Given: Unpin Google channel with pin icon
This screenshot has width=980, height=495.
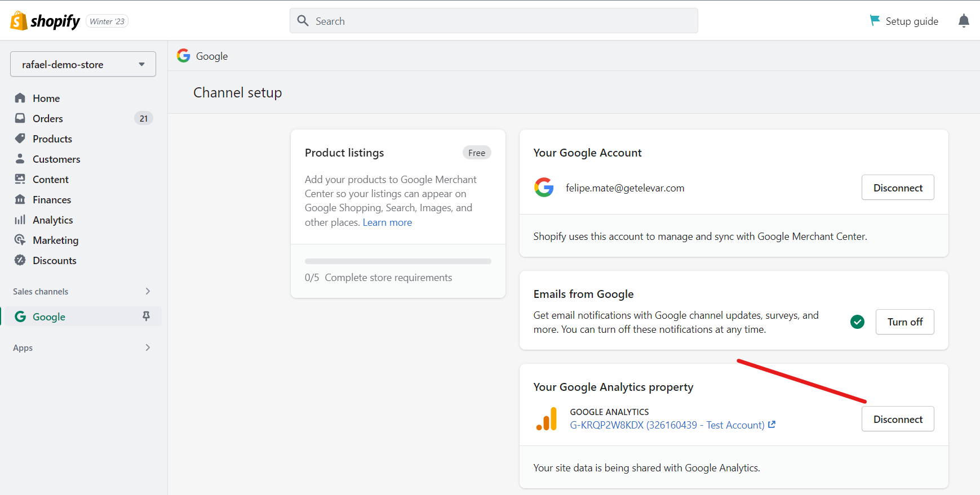Looking at the screenshot, I should [146, 316].
